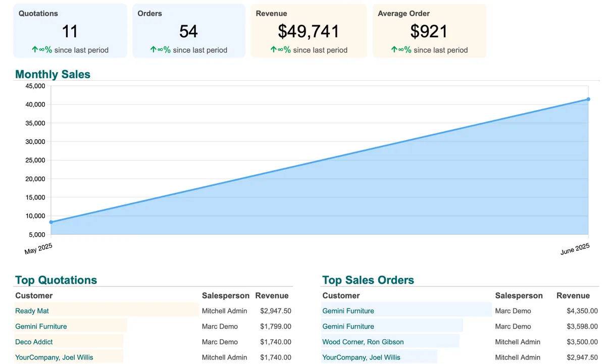Open Wood Corner, Ron Gibson sales order

(x=363, y=342)
